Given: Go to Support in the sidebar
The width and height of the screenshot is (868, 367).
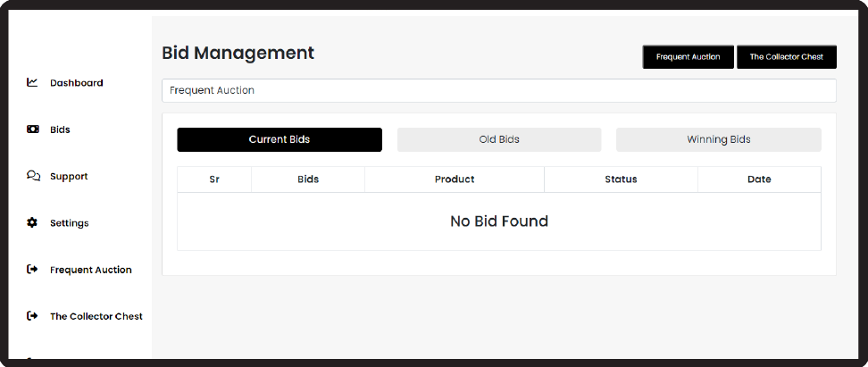Looking at the screenshot, I should pyautogui.click(x=69, y=177).
